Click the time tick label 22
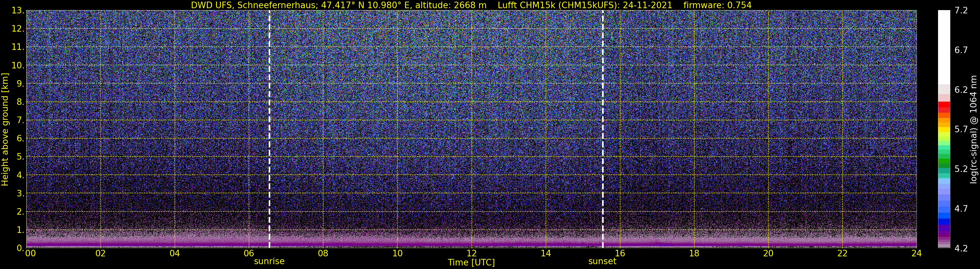The width and height of the screenshot is (980, 269). click(842, 254)
